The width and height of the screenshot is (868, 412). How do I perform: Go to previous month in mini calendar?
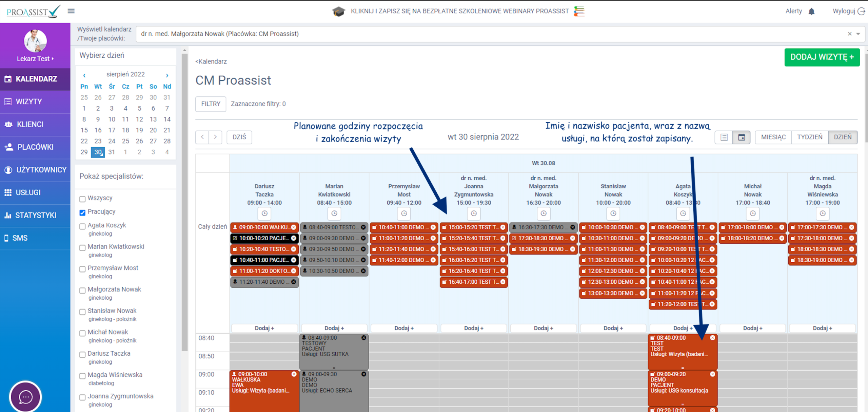[x=84, y=75]
